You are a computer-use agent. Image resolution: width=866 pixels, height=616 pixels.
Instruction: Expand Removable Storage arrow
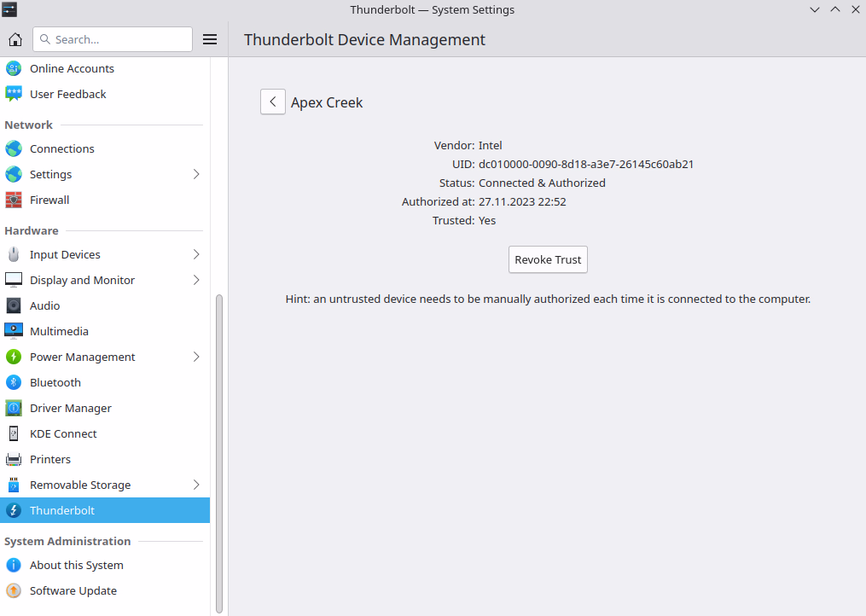tap(196, 485)
